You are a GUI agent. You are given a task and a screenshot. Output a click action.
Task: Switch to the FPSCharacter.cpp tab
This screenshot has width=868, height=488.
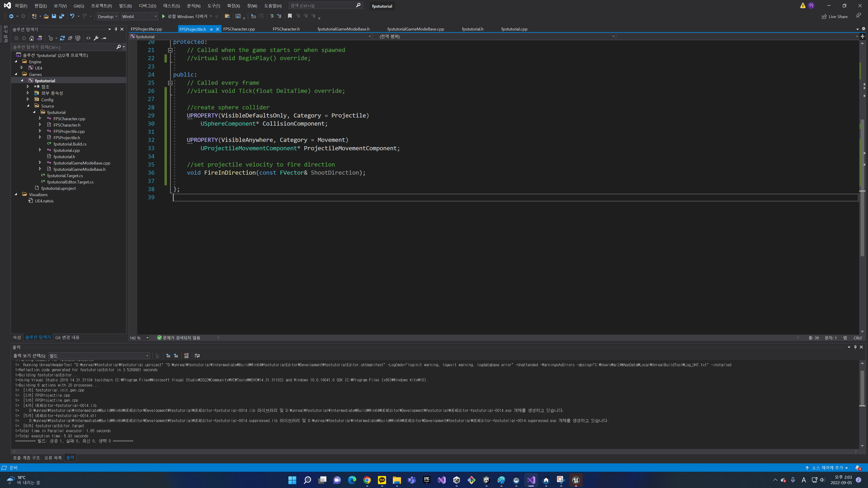(x=239, y=29)
